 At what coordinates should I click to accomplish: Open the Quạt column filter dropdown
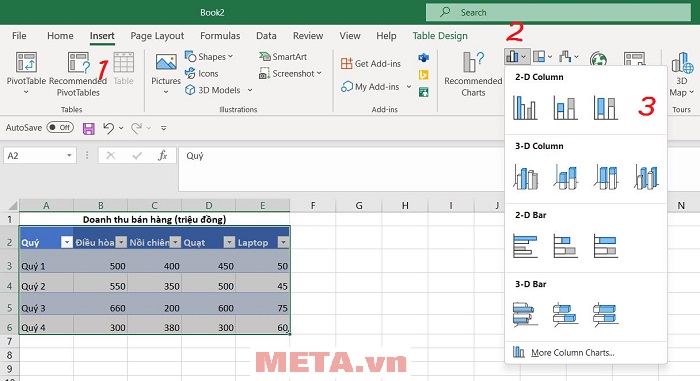point(229,242)
